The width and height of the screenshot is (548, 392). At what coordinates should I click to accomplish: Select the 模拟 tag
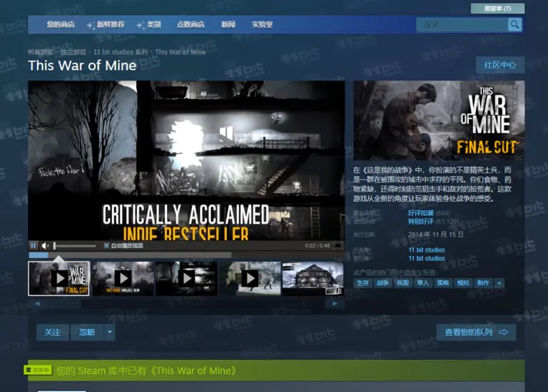tap(463, 283)
